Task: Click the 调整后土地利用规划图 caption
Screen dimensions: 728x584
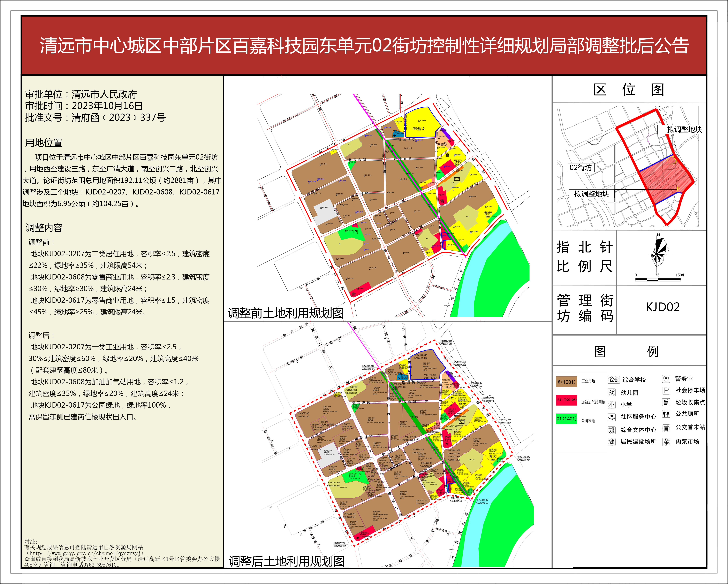Action: click(x=286, y=561)
